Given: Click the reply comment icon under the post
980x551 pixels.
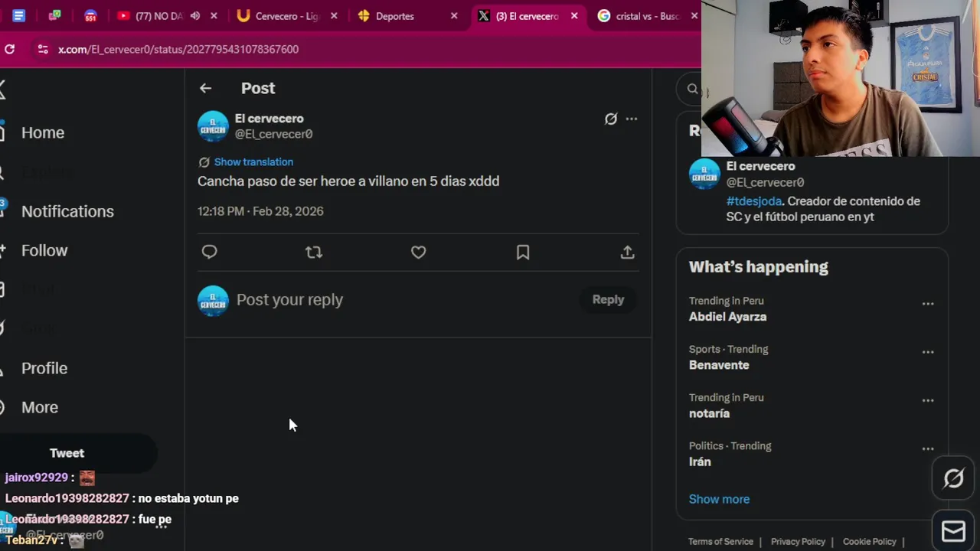Looking at the screenshot, I should (x=209, y=252).
